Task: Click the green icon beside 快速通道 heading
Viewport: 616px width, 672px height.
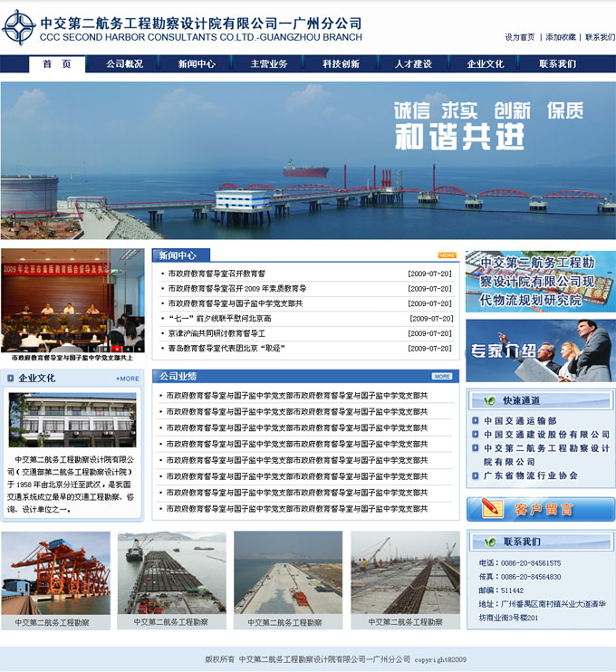Action: (490, 401)
